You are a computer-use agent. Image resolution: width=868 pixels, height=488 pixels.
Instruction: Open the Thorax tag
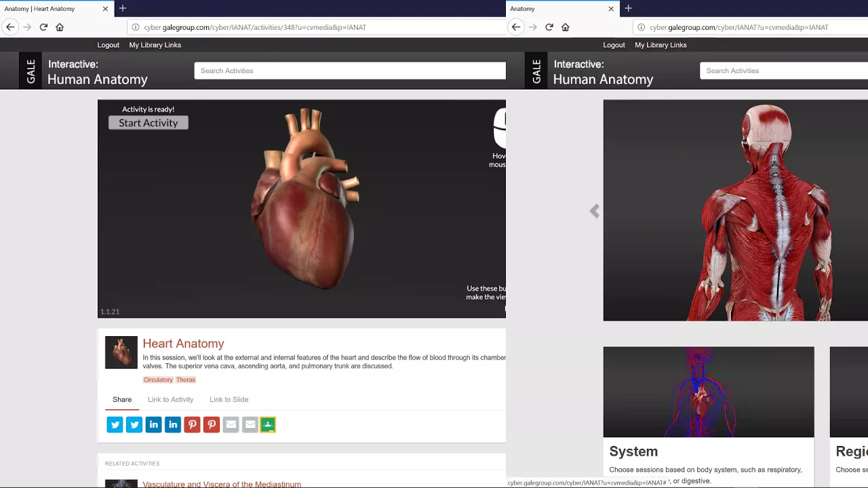coord(186,380)
